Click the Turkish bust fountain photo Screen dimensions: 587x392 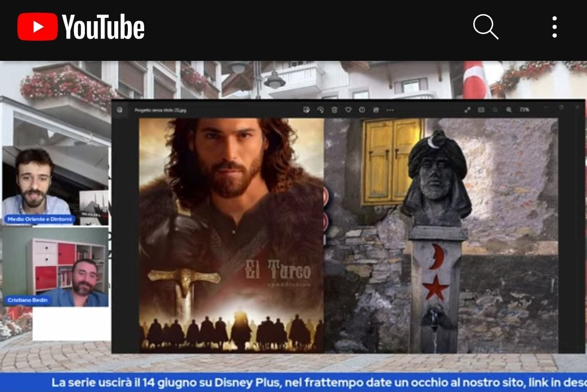pyautogui.click(x=441, y=235)
